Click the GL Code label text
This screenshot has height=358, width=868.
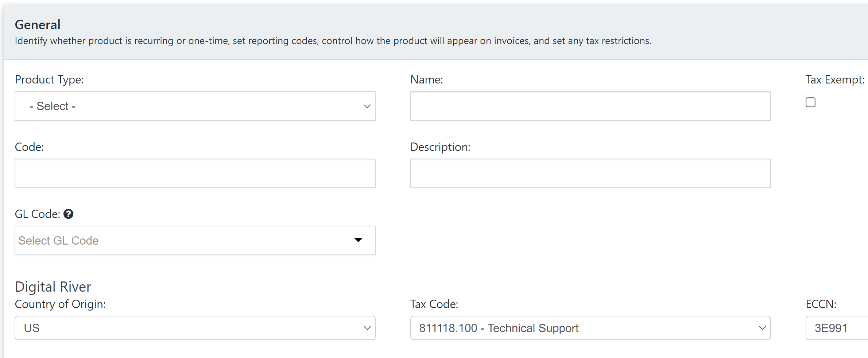[x=37, y=214]
